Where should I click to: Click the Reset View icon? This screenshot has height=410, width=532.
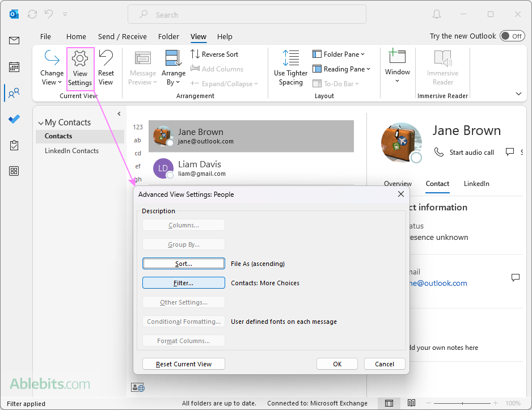click(106, 58)
